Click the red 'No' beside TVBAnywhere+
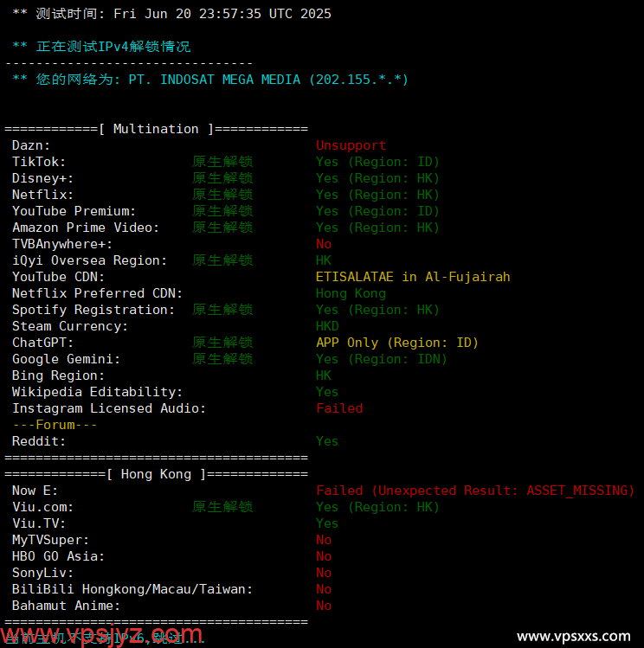 pyautogui.click(x=324, y=244)
